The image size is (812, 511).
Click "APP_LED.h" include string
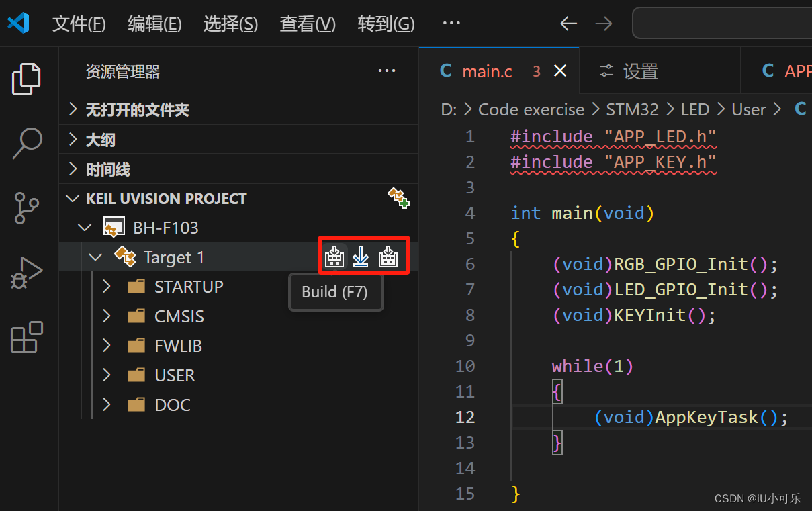(x=660, y=136)
